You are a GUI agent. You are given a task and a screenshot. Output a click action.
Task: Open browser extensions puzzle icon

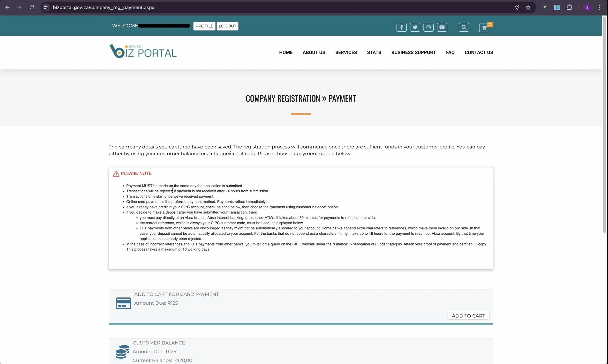coord(569,7)
